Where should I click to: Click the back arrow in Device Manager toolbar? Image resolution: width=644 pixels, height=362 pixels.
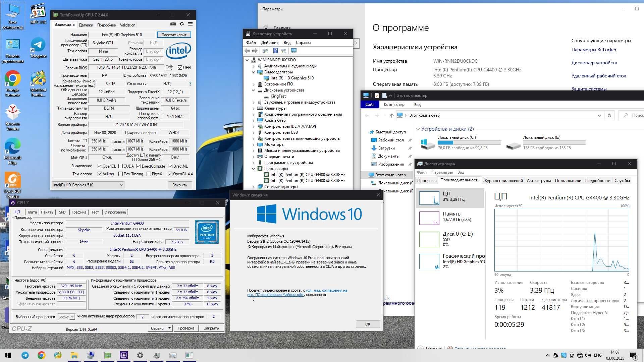coord(247,51)
